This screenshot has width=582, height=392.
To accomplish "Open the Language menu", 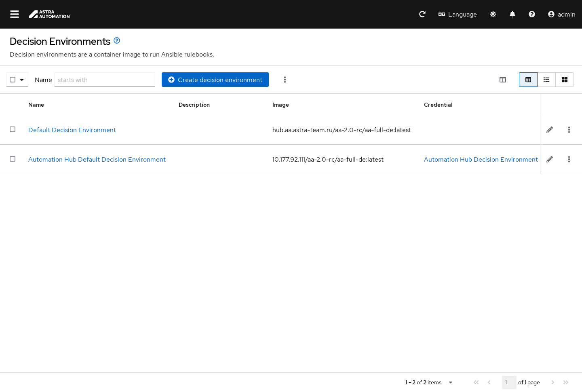I will (x=458, y=14).
